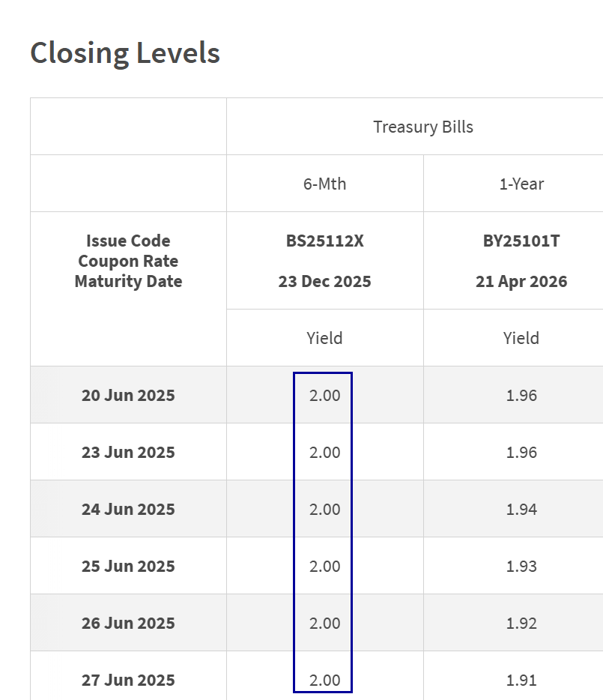Click the 6-Mth column header
This screenshot has width=603, height=700.
click(324, 184)
